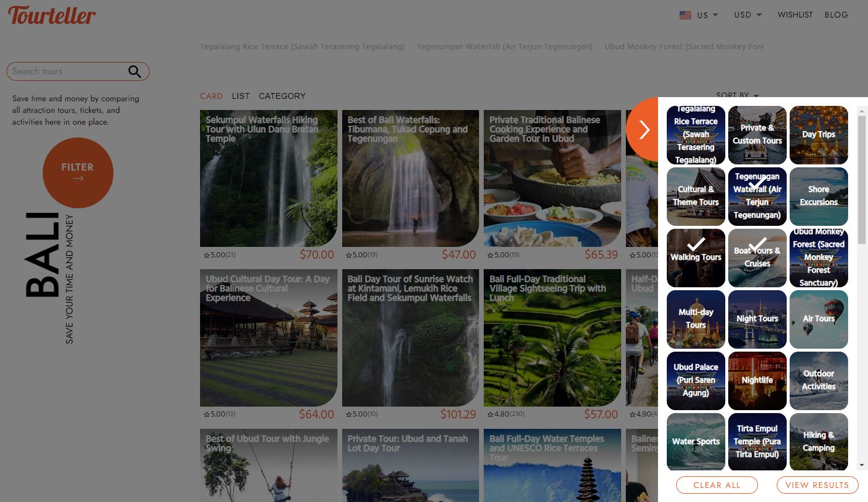Open the Sunrise Watch at Kintamani tour card
This screenshot has height=502, width=868.
click(411, 338)
